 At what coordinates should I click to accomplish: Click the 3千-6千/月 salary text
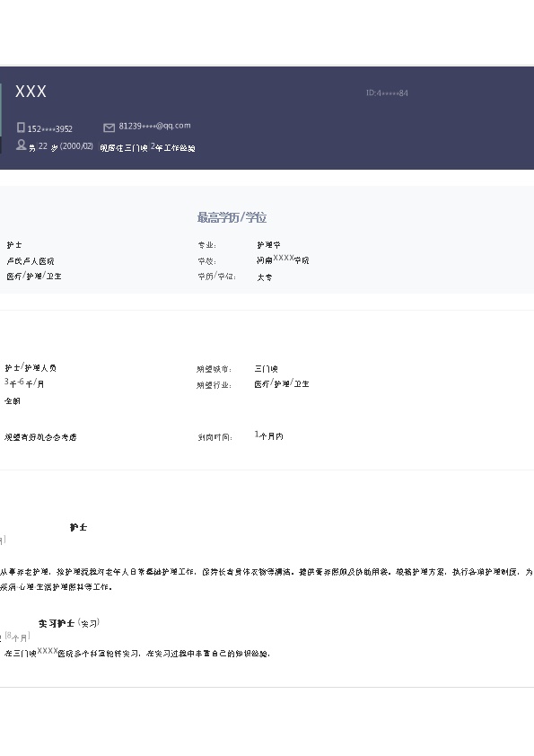[24, 383]
